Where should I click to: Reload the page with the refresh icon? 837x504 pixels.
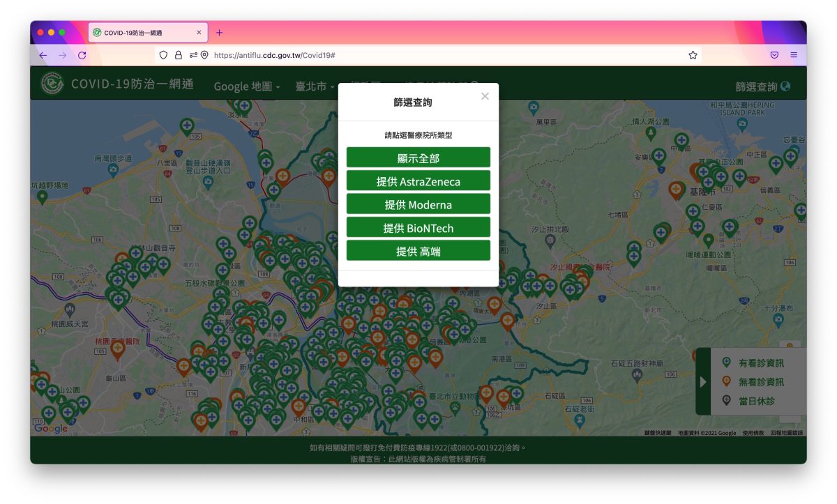click(x=82, y=55)
